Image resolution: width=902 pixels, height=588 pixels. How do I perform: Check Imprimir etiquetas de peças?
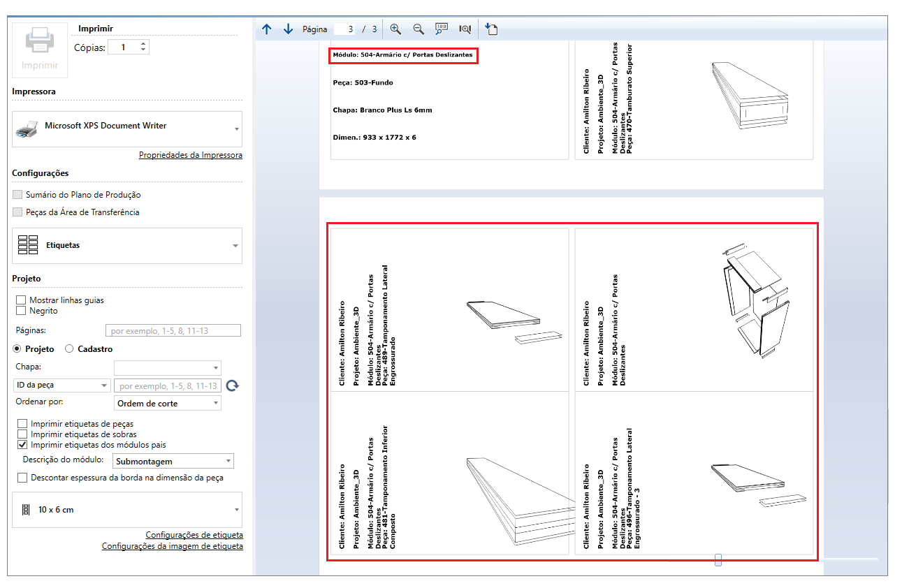pyautogui.click(x=22, y=424)
